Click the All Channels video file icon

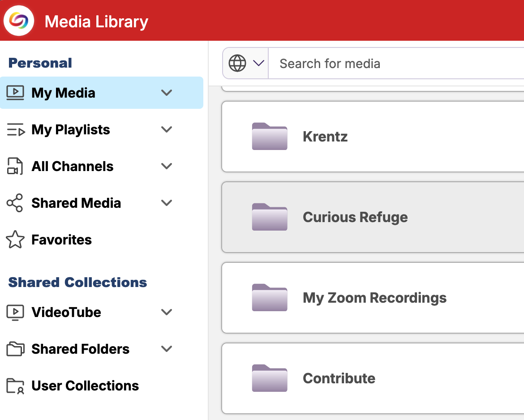pos(15,166)
